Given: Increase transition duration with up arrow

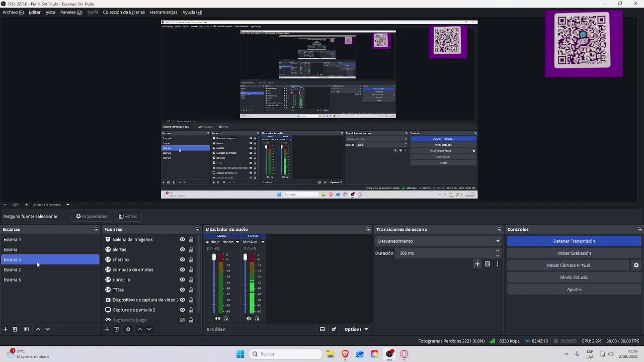Looking at the screenshot, I should tap(498, 251).
